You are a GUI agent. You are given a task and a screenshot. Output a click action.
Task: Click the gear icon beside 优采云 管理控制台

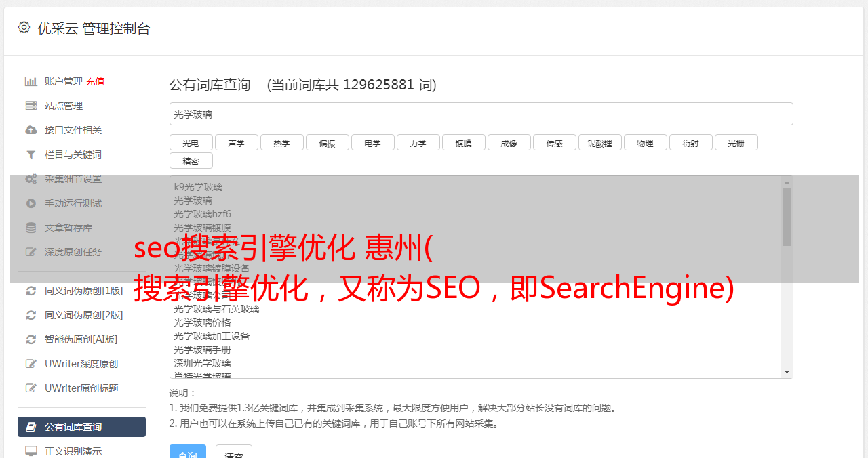[x=24, y=28]
